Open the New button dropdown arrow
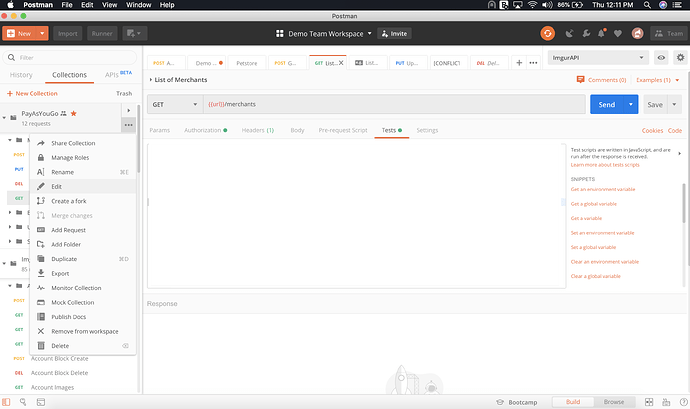 [x=42, y=33]
